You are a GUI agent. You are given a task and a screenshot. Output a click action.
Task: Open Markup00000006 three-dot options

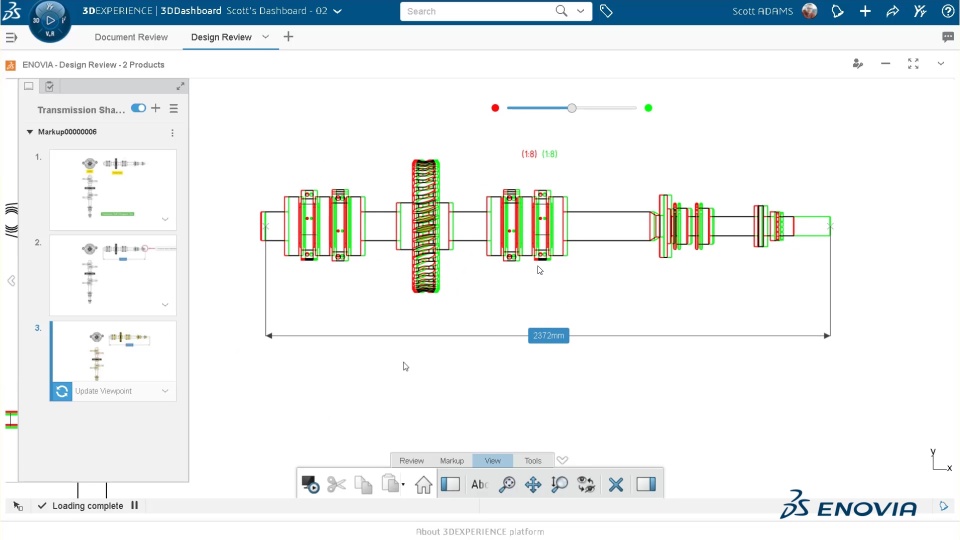[x=173, y=133]
